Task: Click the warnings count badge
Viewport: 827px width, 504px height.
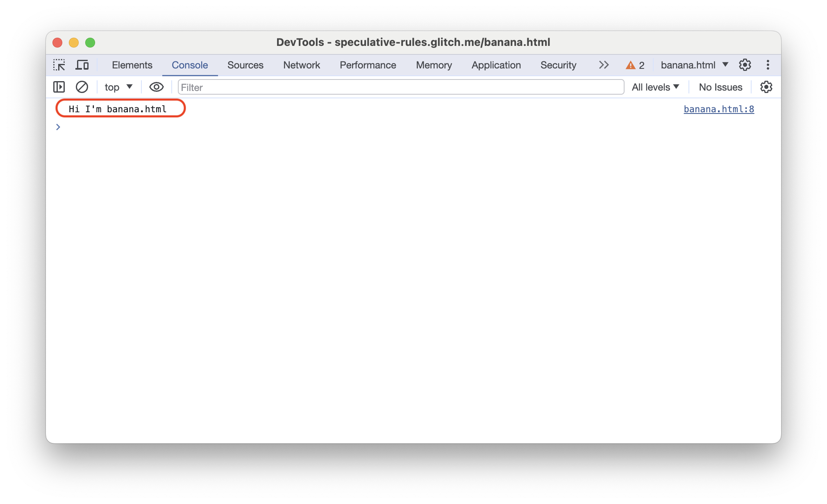Action: tap(636, 65)
